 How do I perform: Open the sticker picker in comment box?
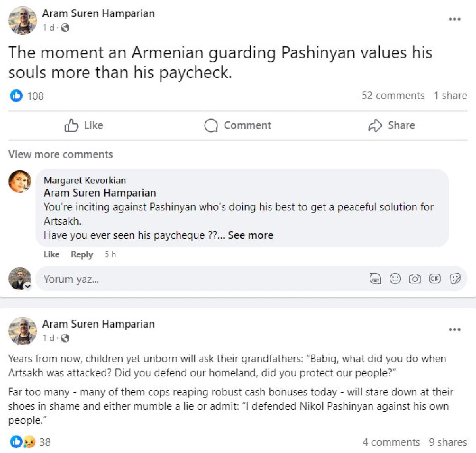455,279
